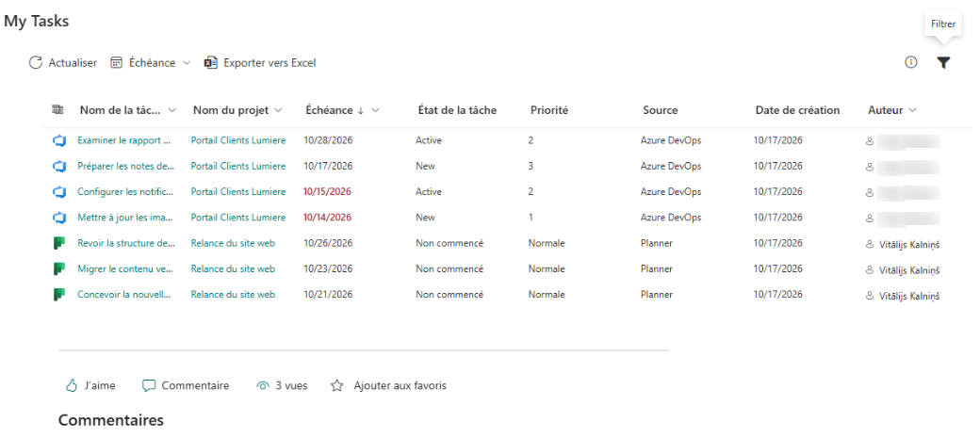Click due date 10/28/2026
The width and height of the screenshot is (980, 438).
click(x=328, y=140)
